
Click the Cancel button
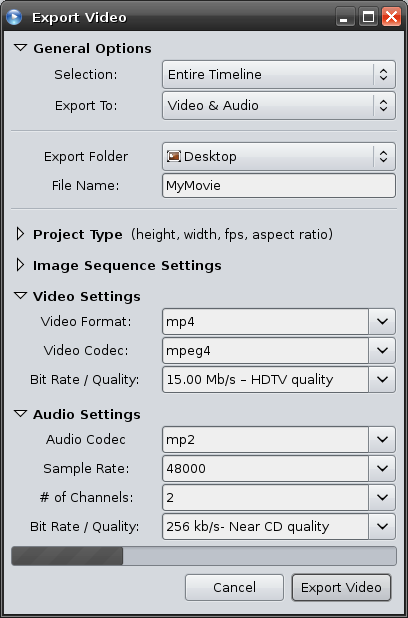tap(234, 588)
